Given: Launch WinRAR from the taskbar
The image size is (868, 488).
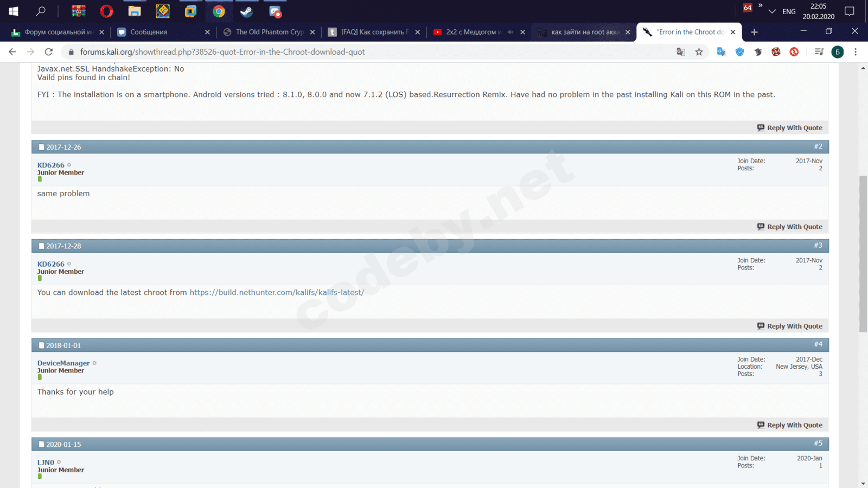Looking at the screenshot, I should (x=79, y=11).
